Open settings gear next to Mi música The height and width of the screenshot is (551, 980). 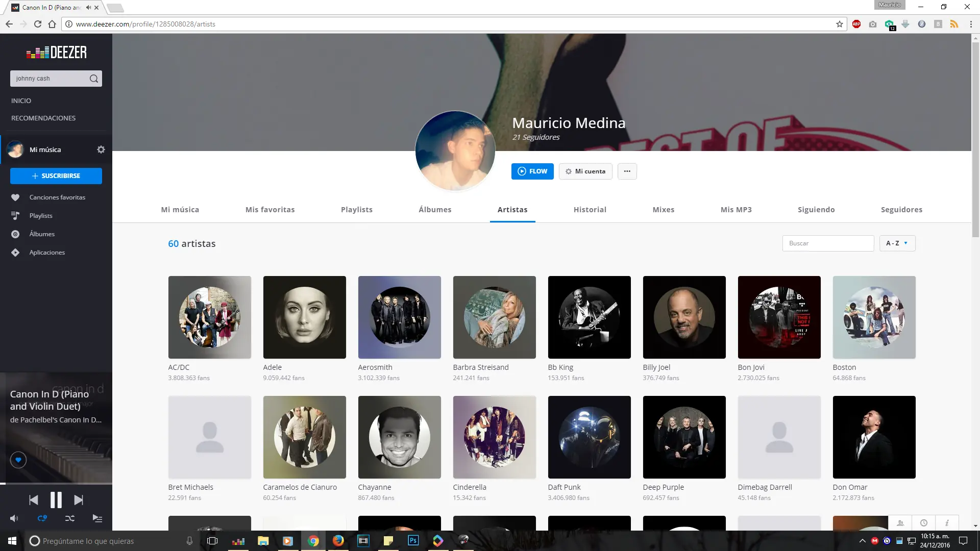[x=101, y=149]
